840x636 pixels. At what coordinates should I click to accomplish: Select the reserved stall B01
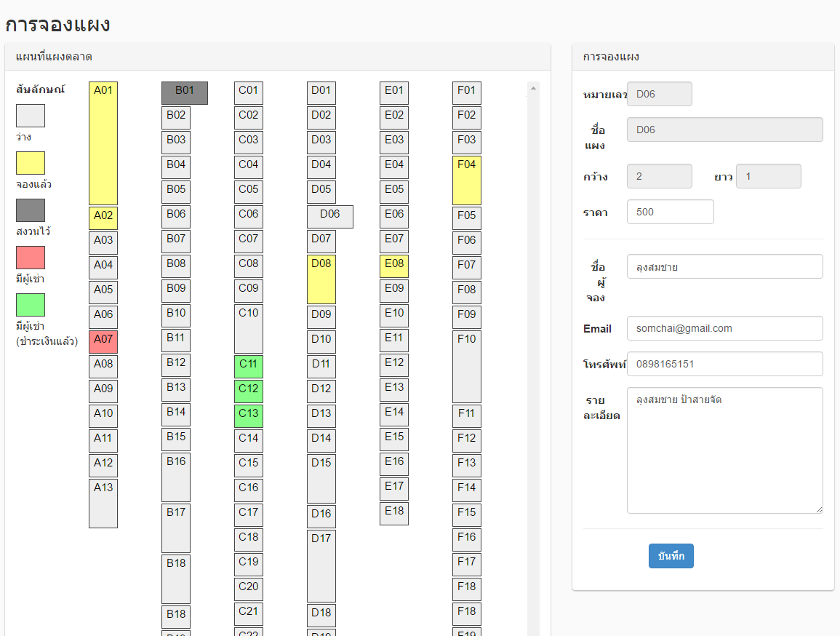click(185, 93)
